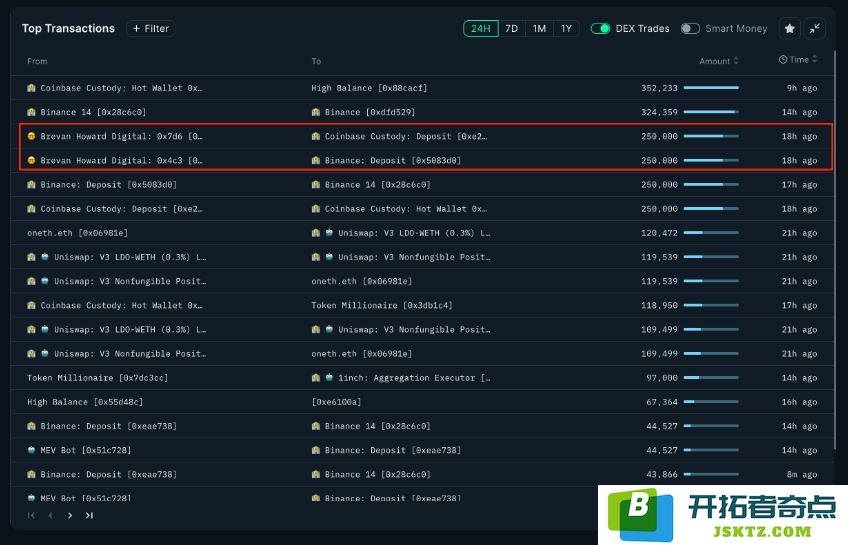The height and width of the screenshot is (545, 848).
Task: Open Token Millionaire row's Coinbase Custody: Hot Wallet sender
Action: coord(121,305)
